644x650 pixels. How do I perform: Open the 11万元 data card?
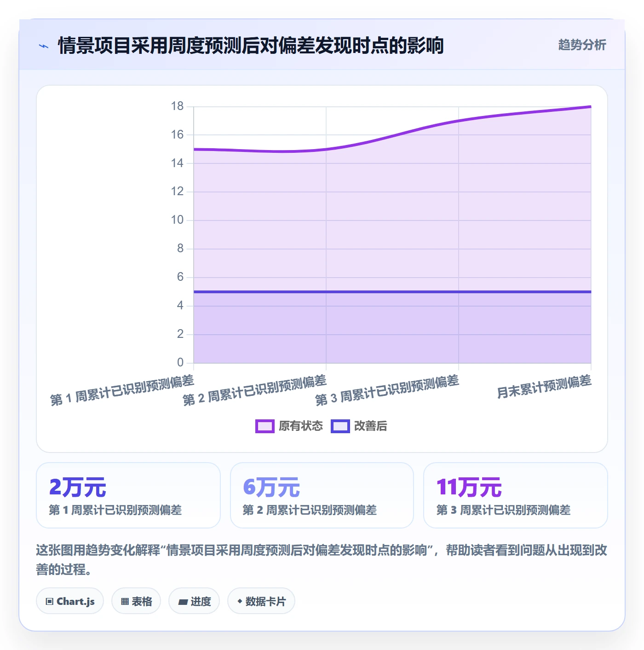516,495
